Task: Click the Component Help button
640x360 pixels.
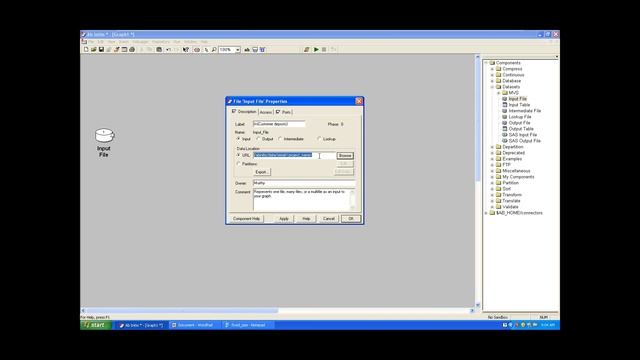Action: click(246, 219)
